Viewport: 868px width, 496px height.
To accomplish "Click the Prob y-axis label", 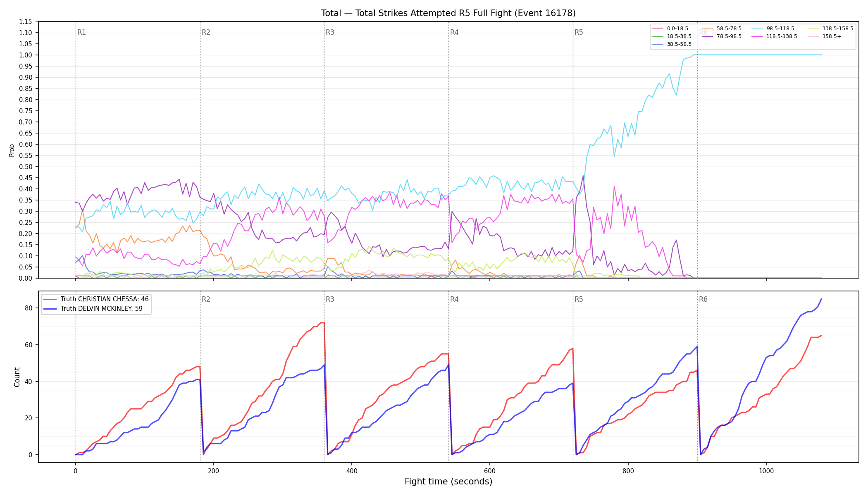I will (12, 150).
